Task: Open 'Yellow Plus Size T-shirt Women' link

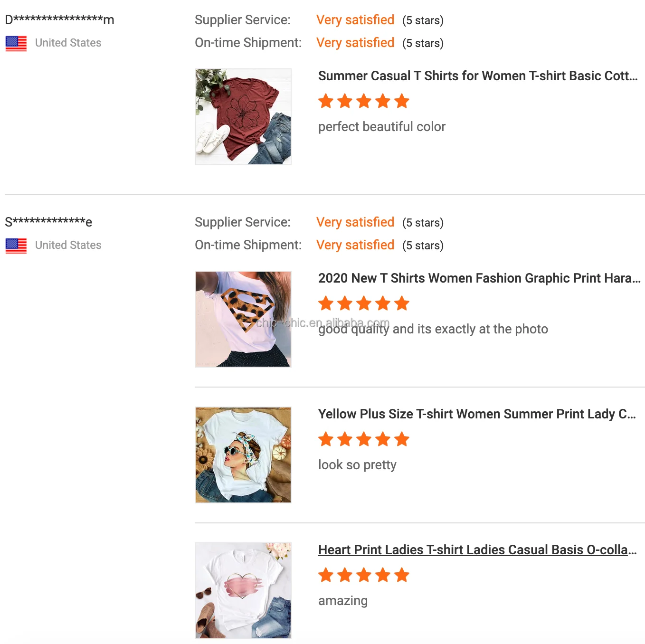Action: pos(476,414)
